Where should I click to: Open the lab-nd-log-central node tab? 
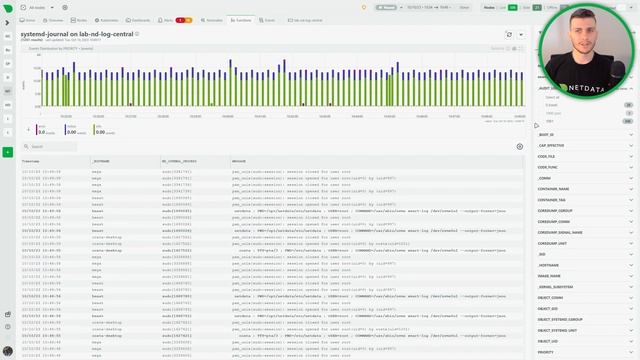click(x=305, y=20)
